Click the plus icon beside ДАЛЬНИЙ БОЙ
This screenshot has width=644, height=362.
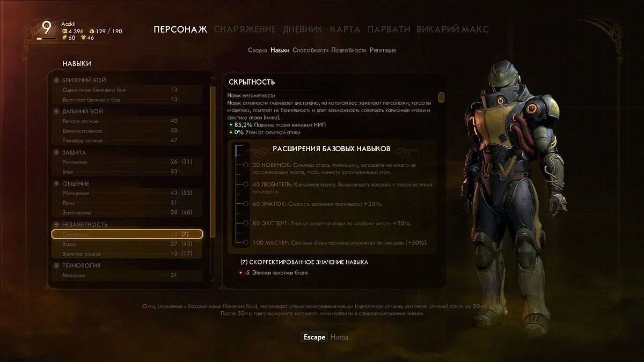click(x=56, y=111)
